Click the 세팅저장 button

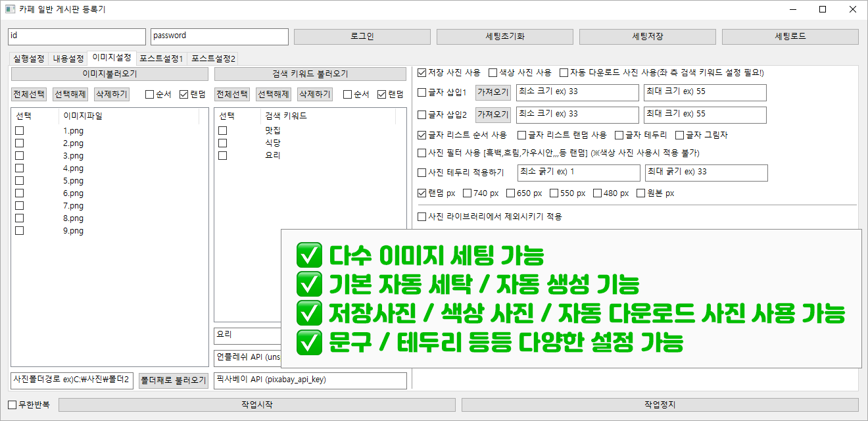click(648, 36)
